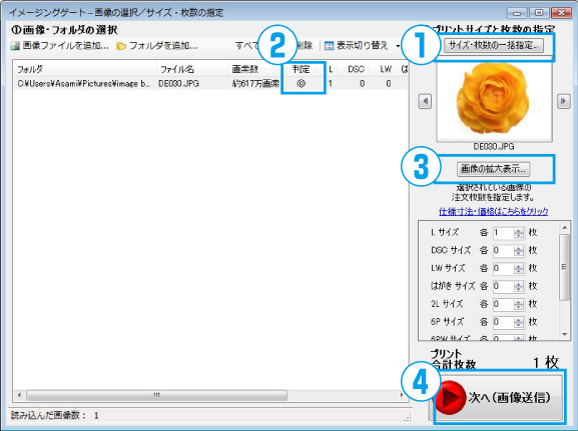Screen dimensions: 578x431
Task: Open the 仕様寸法・価格はこちらをクリック link
Action: tap(493, 212)
